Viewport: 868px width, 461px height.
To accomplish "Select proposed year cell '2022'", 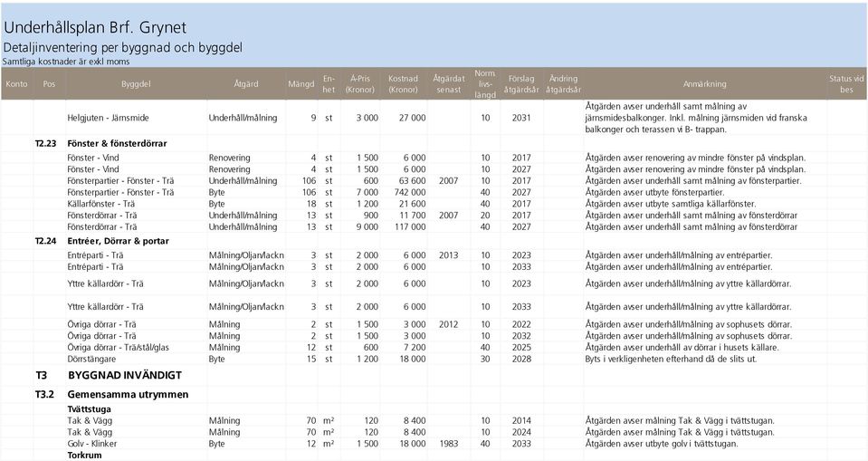I will [521, 324].
